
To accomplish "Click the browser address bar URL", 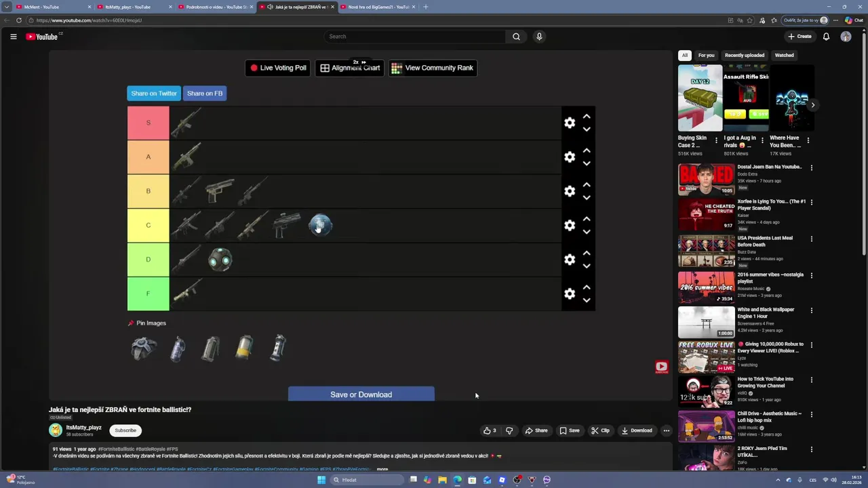I will coord(90,20).
